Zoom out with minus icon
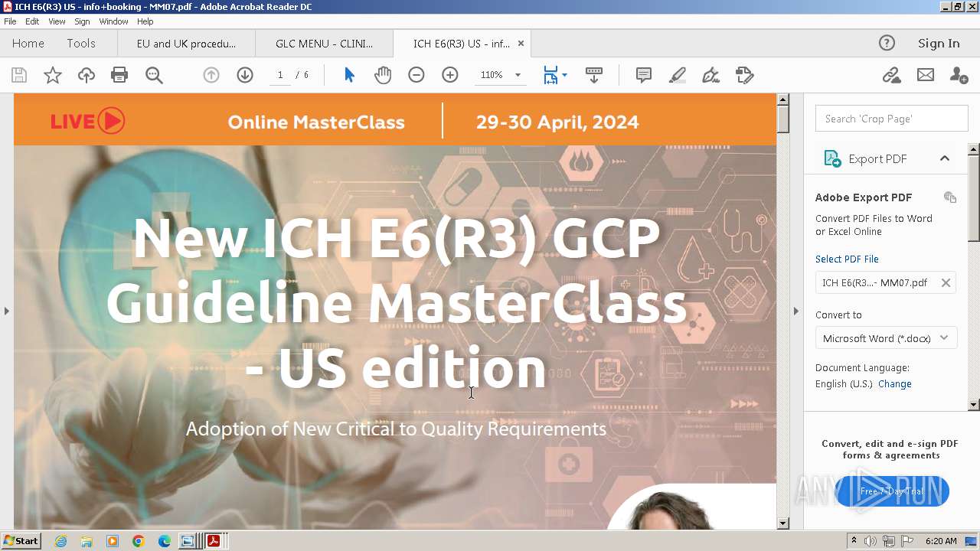The height and width of the screenshot is (551, 980). tap(416, 75)
